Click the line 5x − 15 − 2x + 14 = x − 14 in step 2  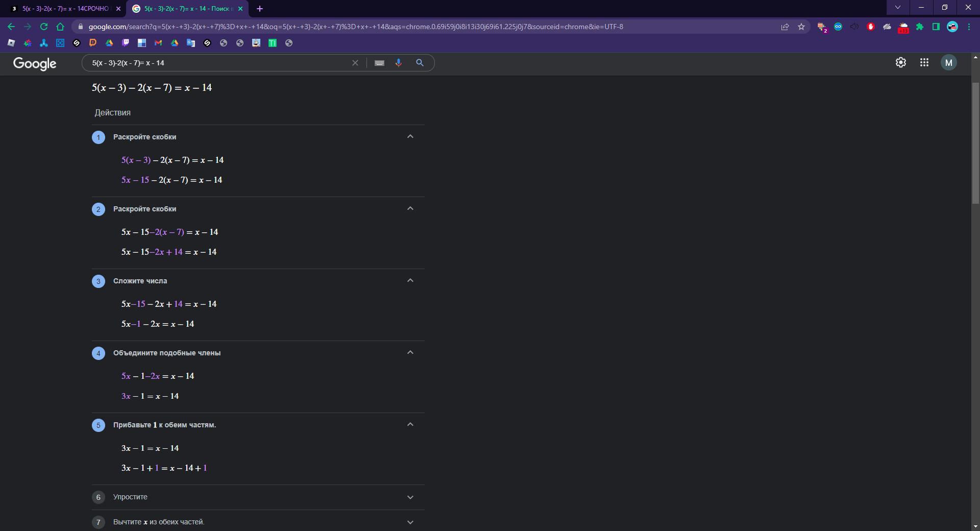coord(169,252)
